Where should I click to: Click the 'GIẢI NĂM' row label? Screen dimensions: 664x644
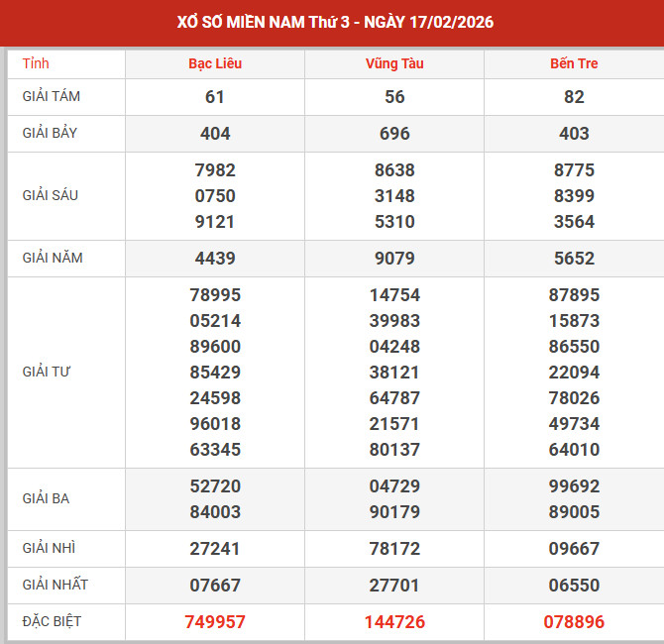(53, 258)
